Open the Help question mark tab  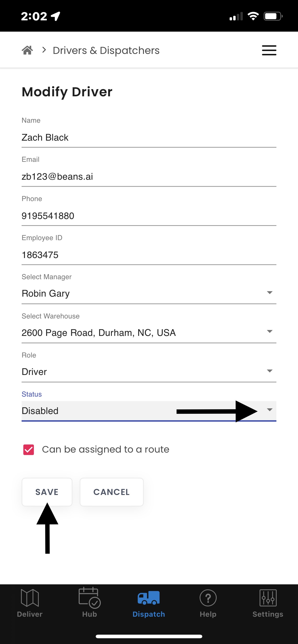click(x=208, y=603)
